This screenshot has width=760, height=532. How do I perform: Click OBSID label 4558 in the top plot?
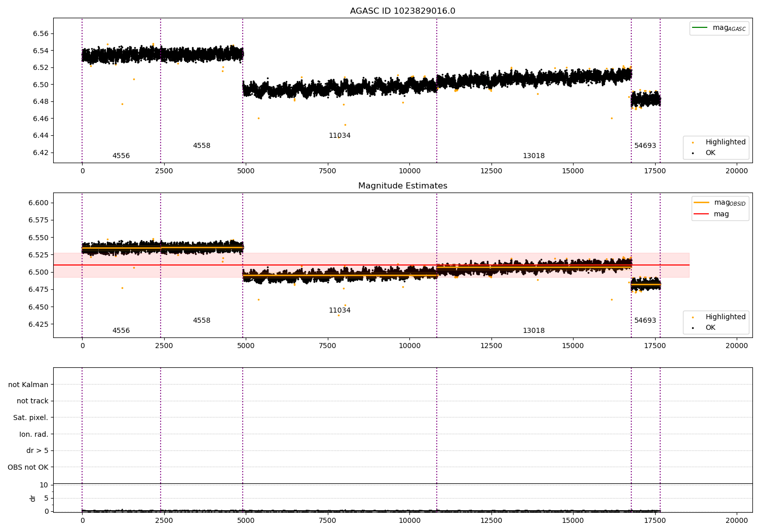(202, 146)
